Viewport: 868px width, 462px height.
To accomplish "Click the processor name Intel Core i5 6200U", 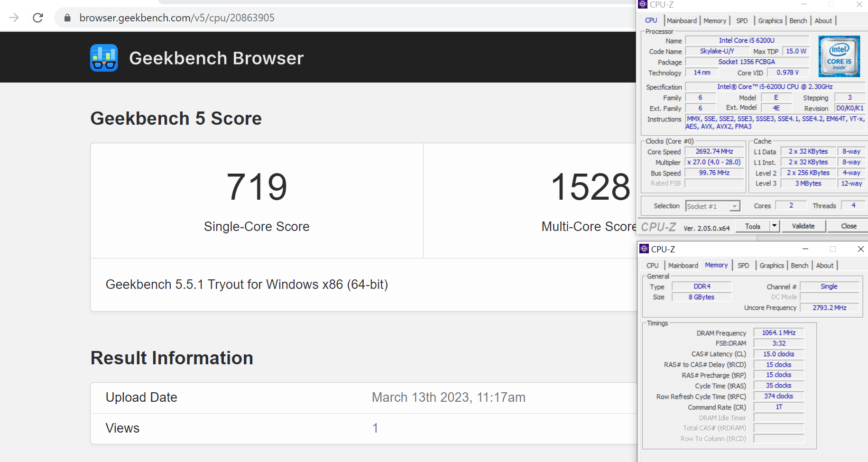I will tap(747, 41).
